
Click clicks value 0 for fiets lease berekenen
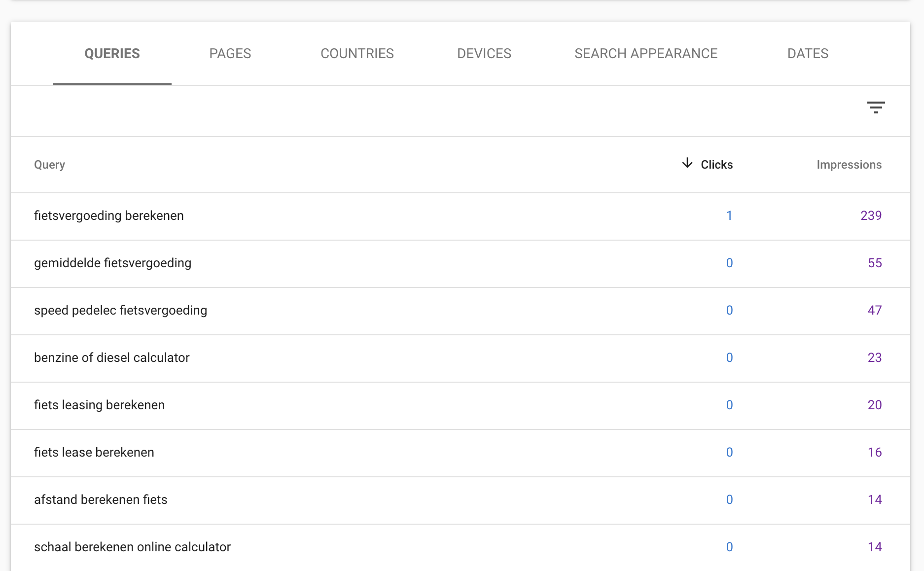click(729, 453)
